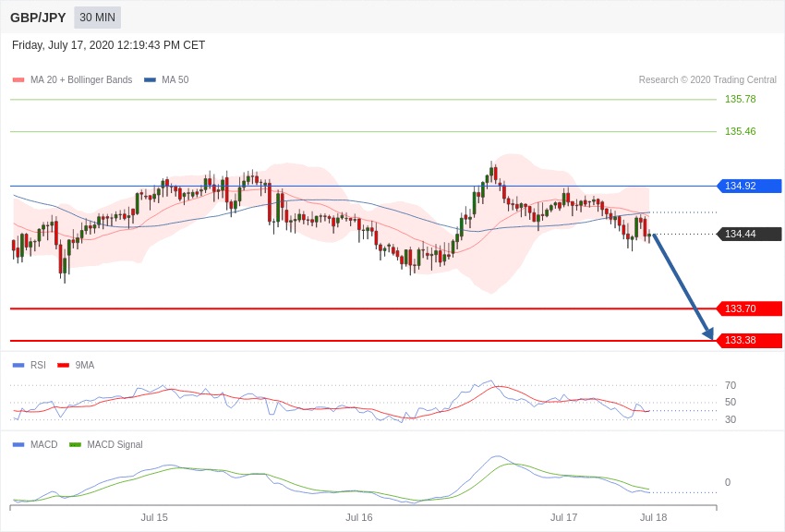
Task: Click the RSI 70 level label
Action: (x=731, y=385)
